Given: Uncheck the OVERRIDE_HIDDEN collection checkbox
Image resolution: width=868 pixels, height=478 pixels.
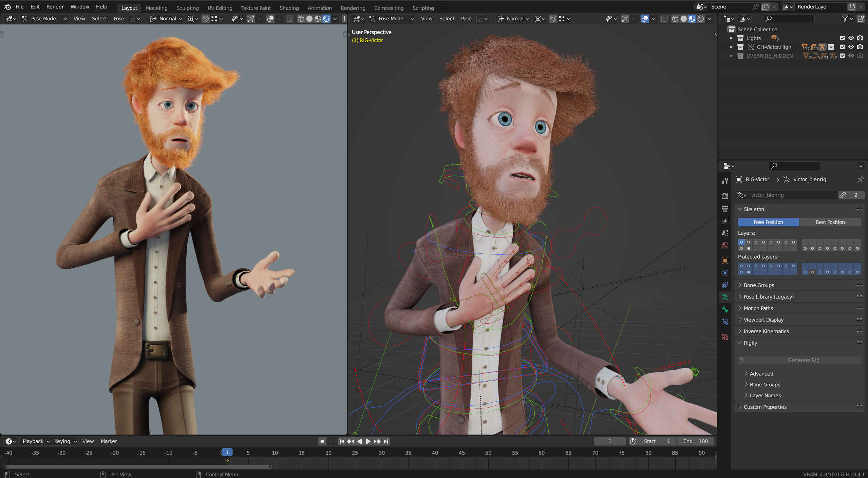Looking at the screenshot, I should click(842, 56).
